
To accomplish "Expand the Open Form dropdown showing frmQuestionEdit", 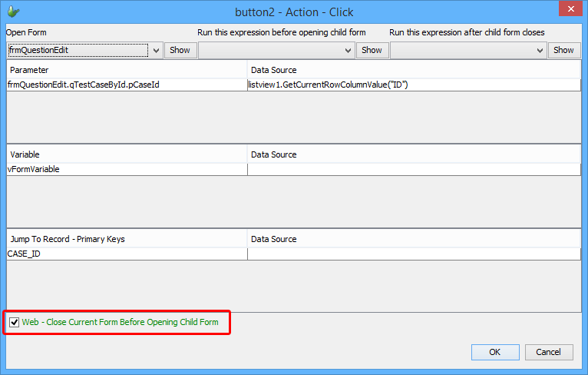I will coord(154,50).
